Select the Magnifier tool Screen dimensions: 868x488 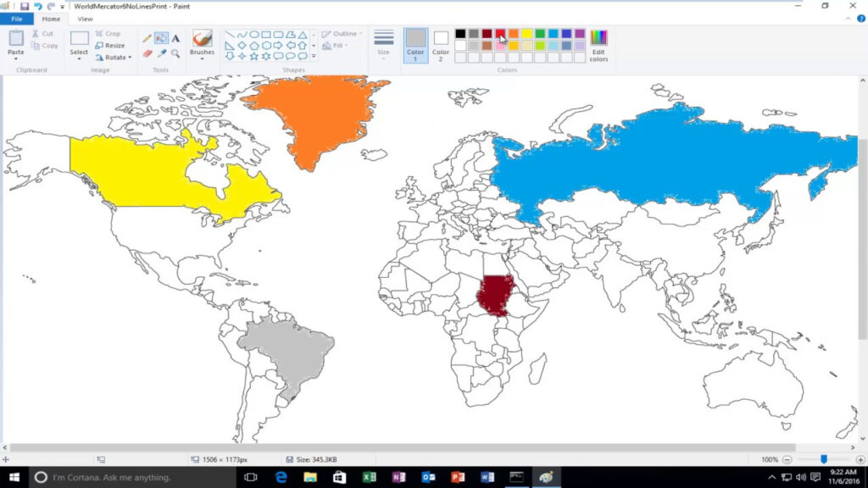[x=175, y=53]
